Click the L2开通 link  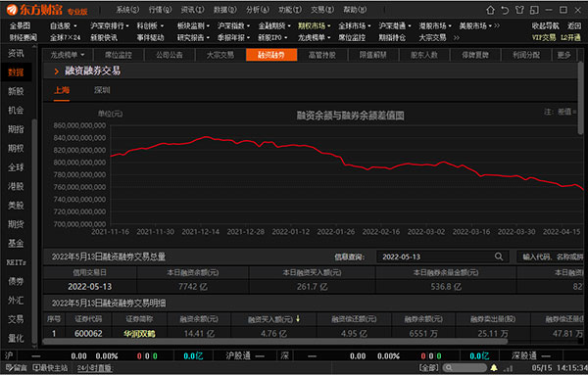570,38
